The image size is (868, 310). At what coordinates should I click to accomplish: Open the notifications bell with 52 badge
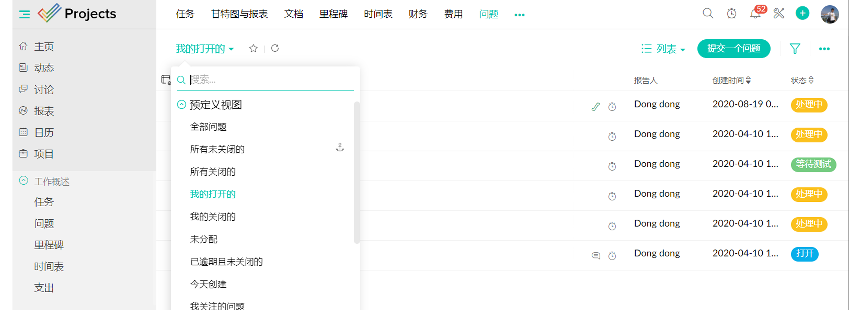click(x=755, y=14)
